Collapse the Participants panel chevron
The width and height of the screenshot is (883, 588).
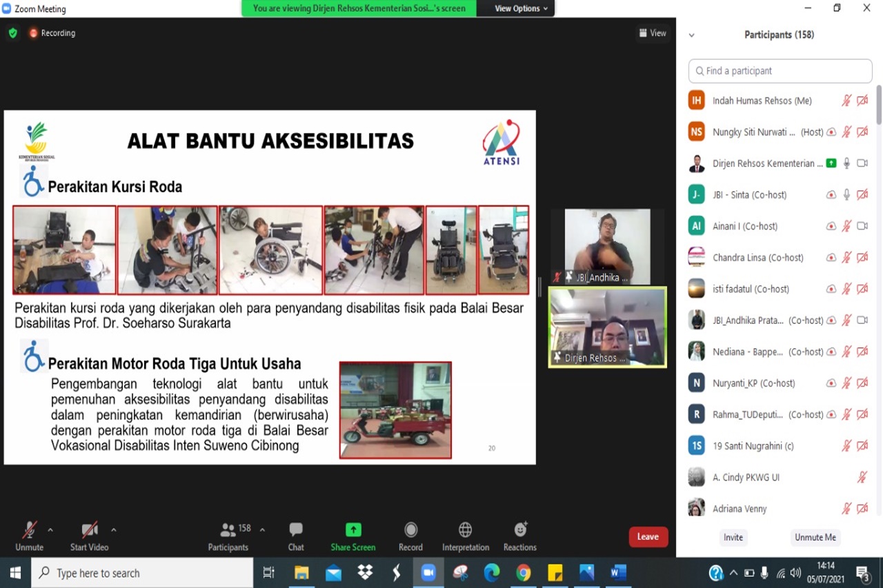coord(692,35)
